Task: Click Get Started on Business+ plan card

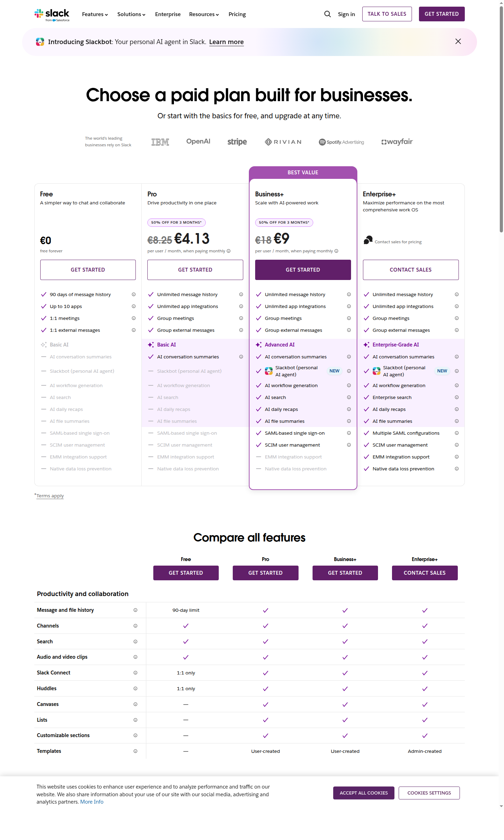Action: tap(303, 270)
